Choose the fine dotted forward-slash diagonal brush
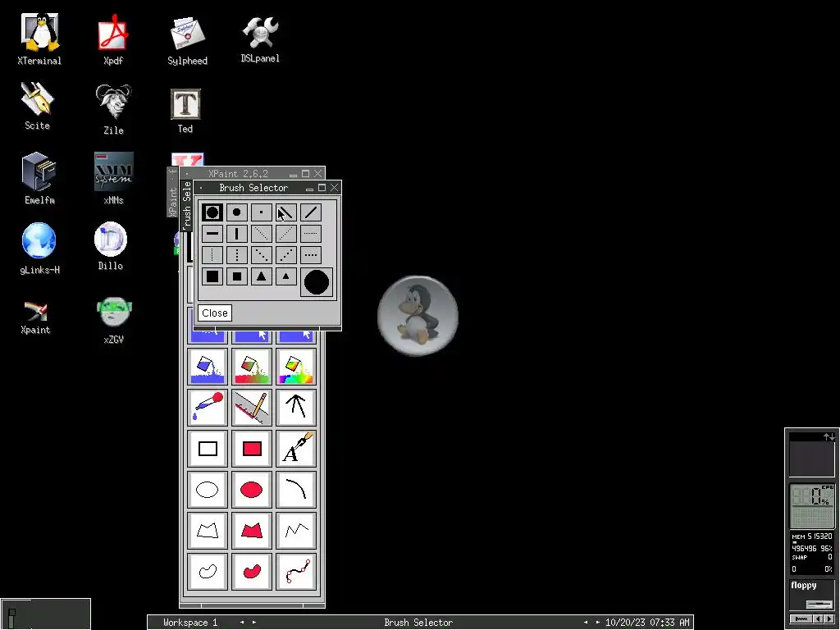This screenshot has height=630, width=840. click(x=286, y=234)
